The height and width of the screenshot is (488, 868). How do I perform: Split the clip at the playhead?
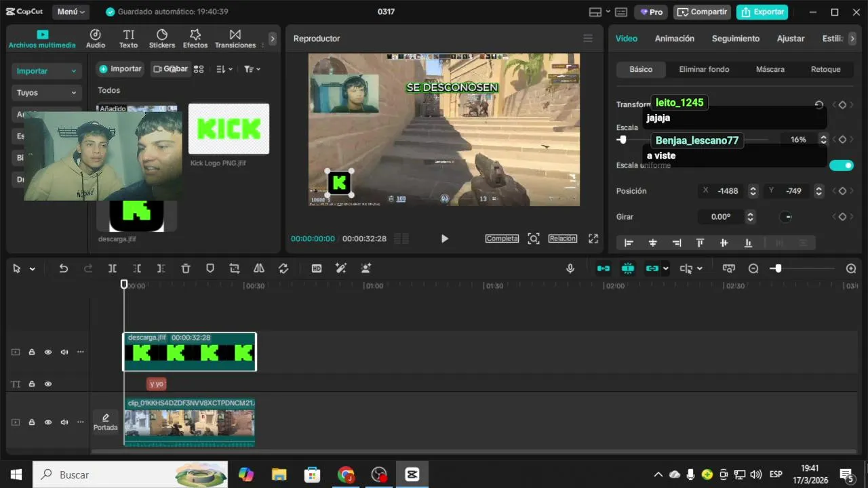coord(113,268)
